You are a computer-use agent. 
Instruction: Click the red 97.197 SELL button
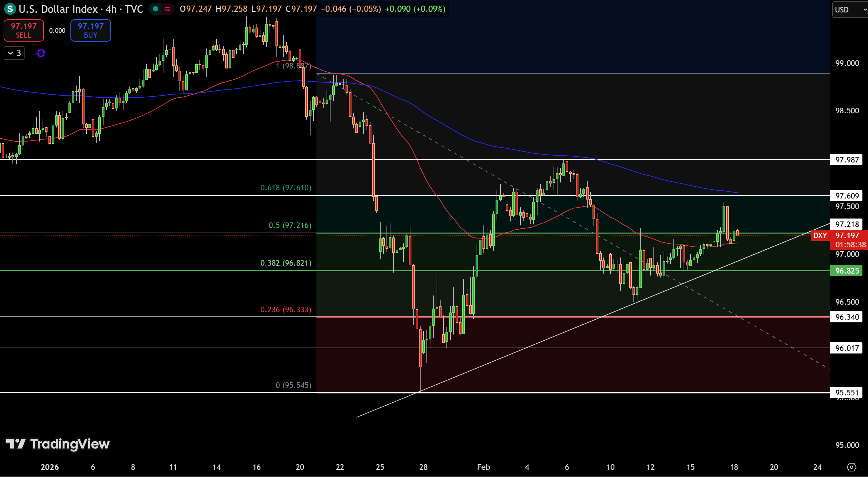tap(24, 30)
